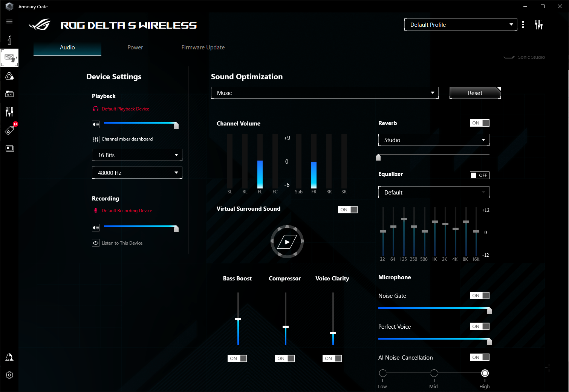The width and height of the screenshot is (569, 392).
Task: Switch to the Audio tab
Action: tap(67, 47)
